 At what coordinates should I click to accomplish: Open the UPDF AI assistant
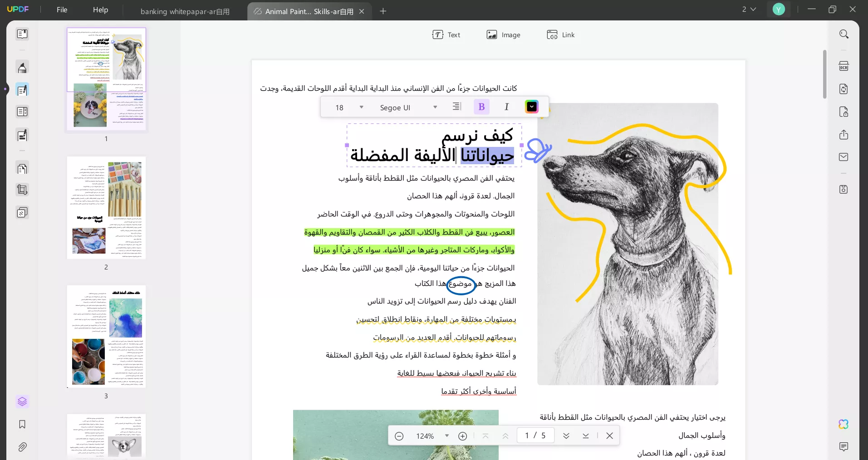tap(844, 425)
